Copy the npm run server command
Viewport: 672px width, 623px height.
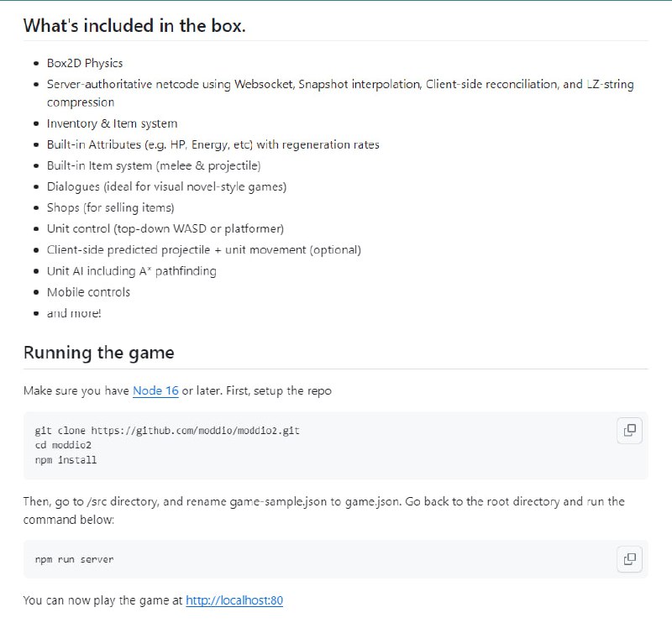point(629,558)
